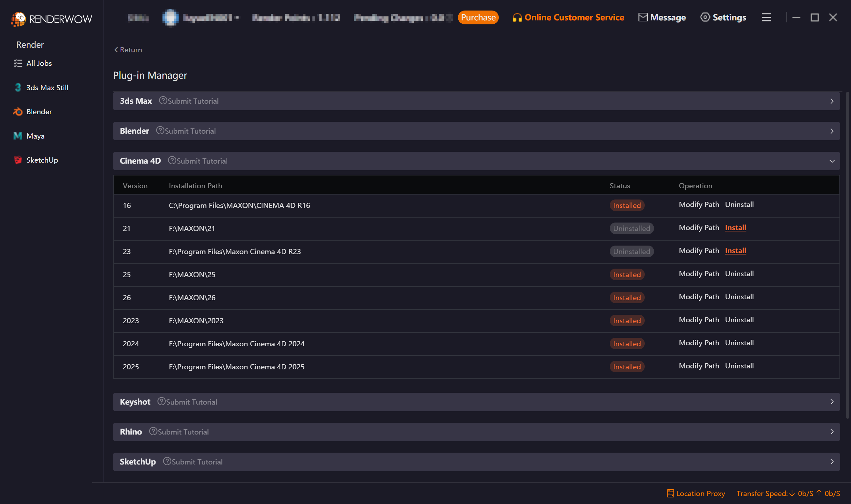Image resolution: width=851 pixels, height=504 pixels.
Task: Open Online Customer Service headset link
Action: click(x=568, y=17)
